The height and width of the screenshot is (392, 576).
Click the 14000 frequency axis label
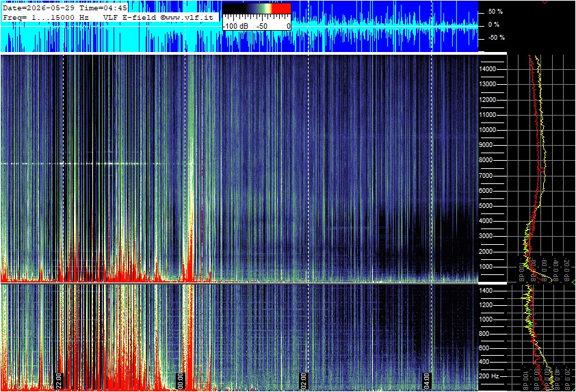[488, 69]
